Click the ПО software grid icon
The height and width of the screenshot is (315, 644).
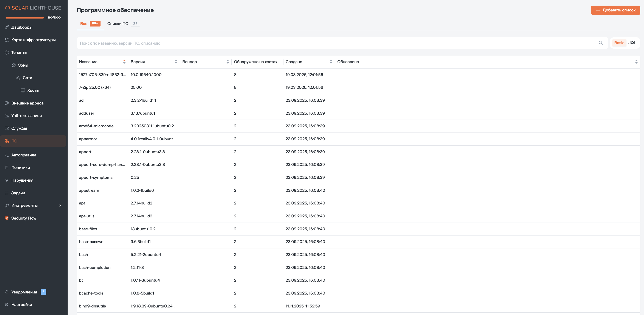pos(7,141)
